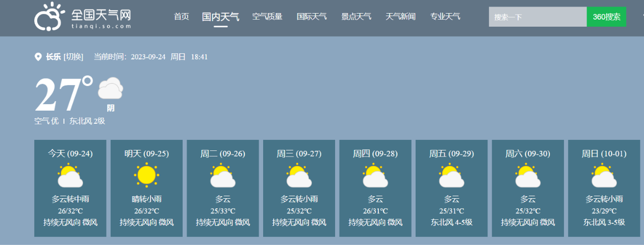This screenshot has height=245, width=644.
Task: Open the 空气质量 section
Action: coord(267,17)
